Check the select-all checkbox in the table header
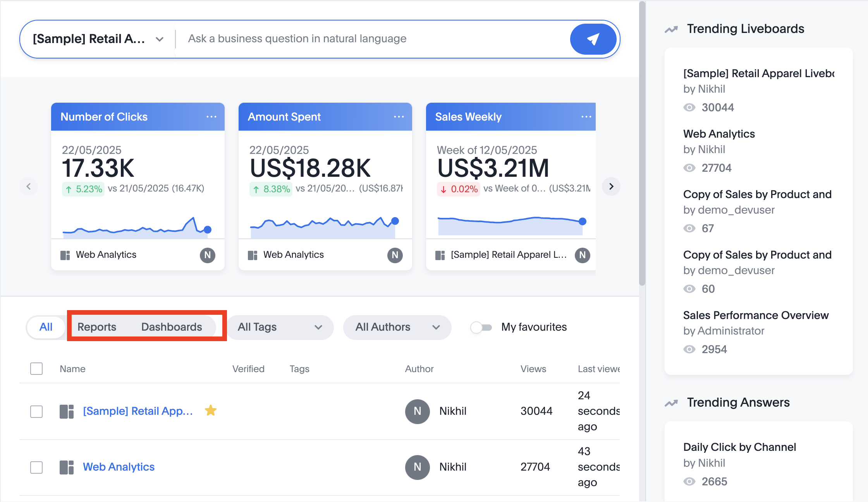This screenshot has width=868, height=502. [36, 369]
